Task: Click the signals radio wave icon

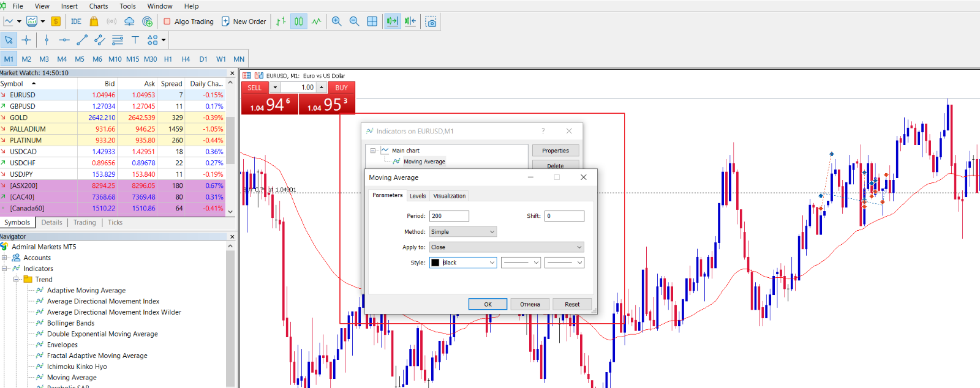Action: (x=111, y=21)
